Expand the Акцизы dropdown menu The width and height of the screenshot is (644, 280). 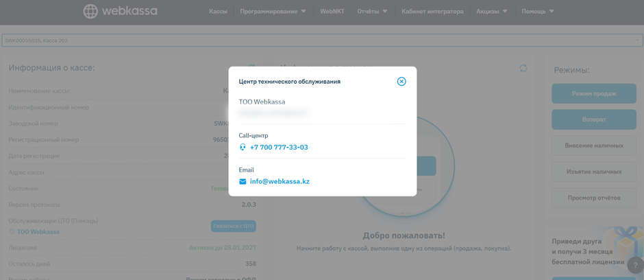(492, 12)
